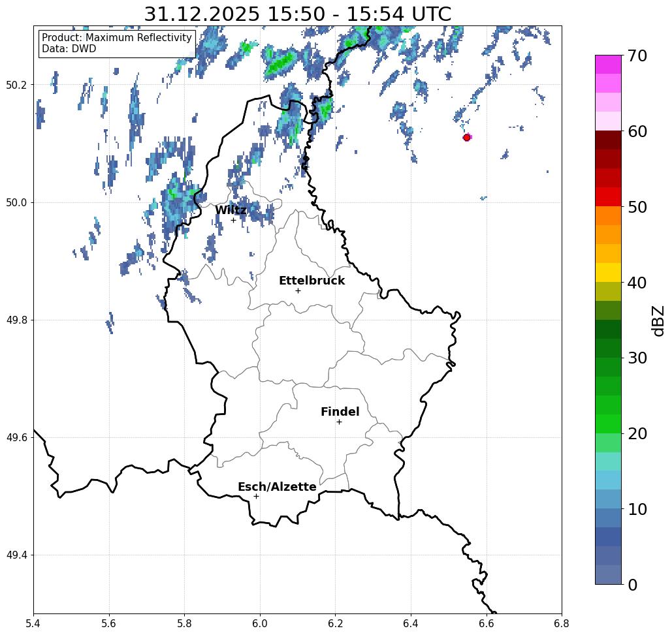Click the 'Product: Maximum Reflectivity' label
672x635 pixels.
pos(116,38)
